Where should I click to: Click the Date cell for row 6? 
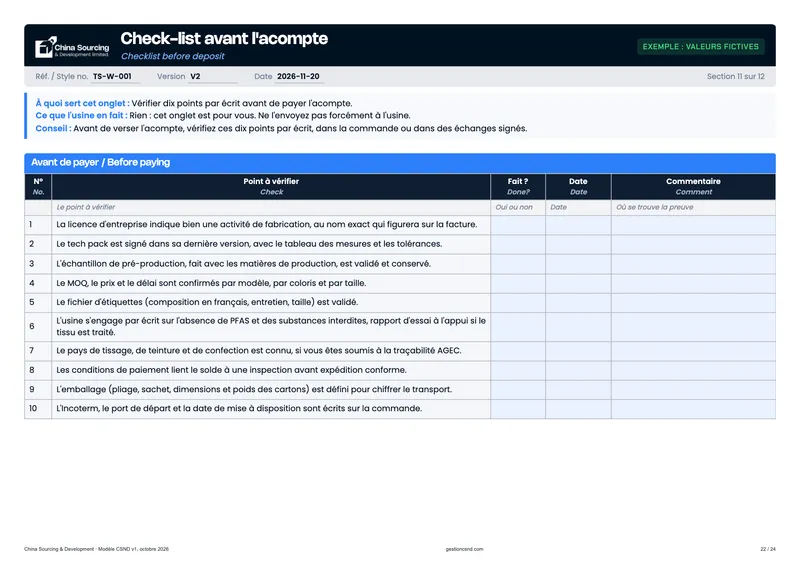click(x=578, y=327)
